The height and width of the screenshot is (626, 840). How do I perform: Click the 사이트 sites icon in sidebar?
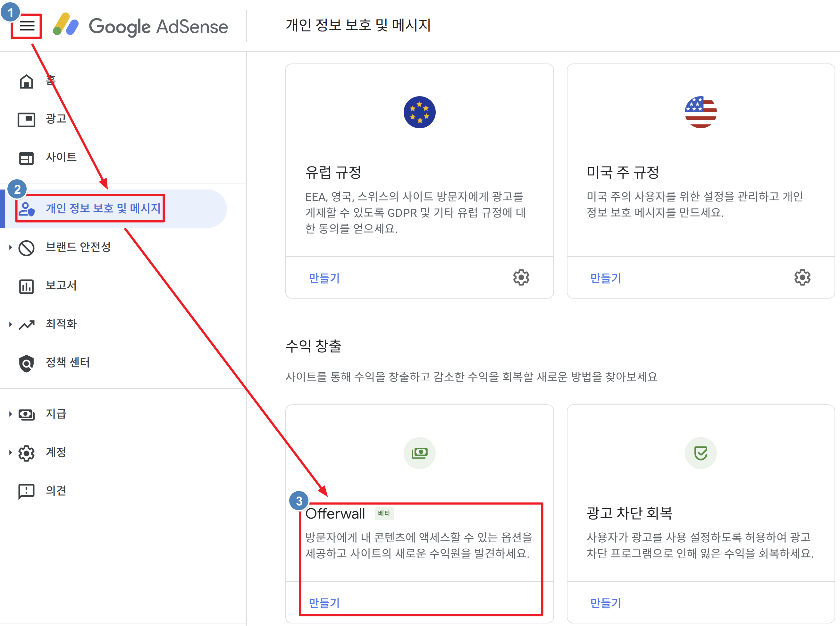26,158
